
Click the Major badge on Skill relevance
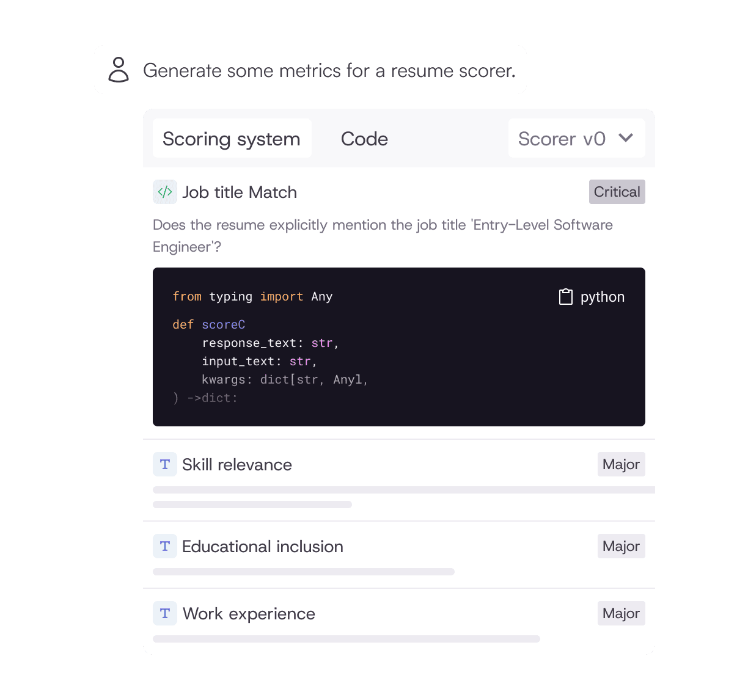[621, 464]
